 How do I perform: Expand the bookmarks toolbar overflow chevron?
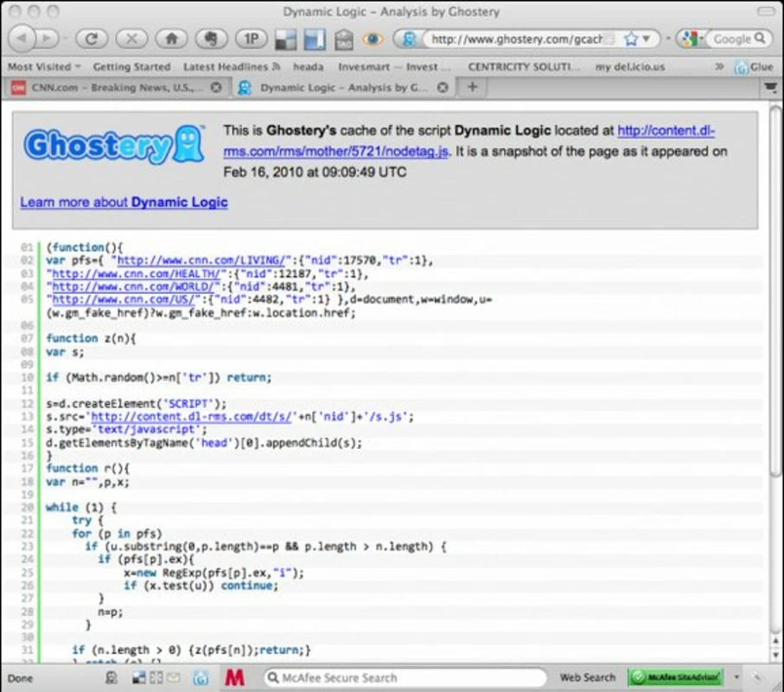[719, 67]
